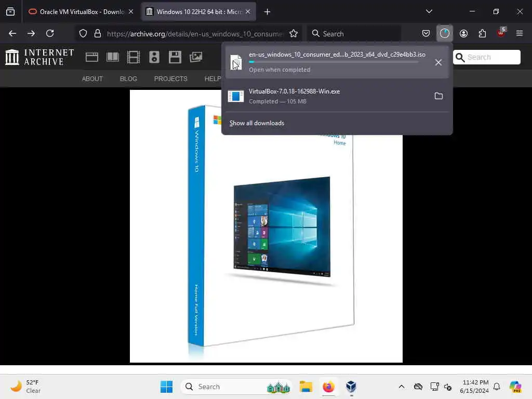Open the notifications bell icon
The height and width of the screenshot is (399, 532).
click(x=497, y=387)
